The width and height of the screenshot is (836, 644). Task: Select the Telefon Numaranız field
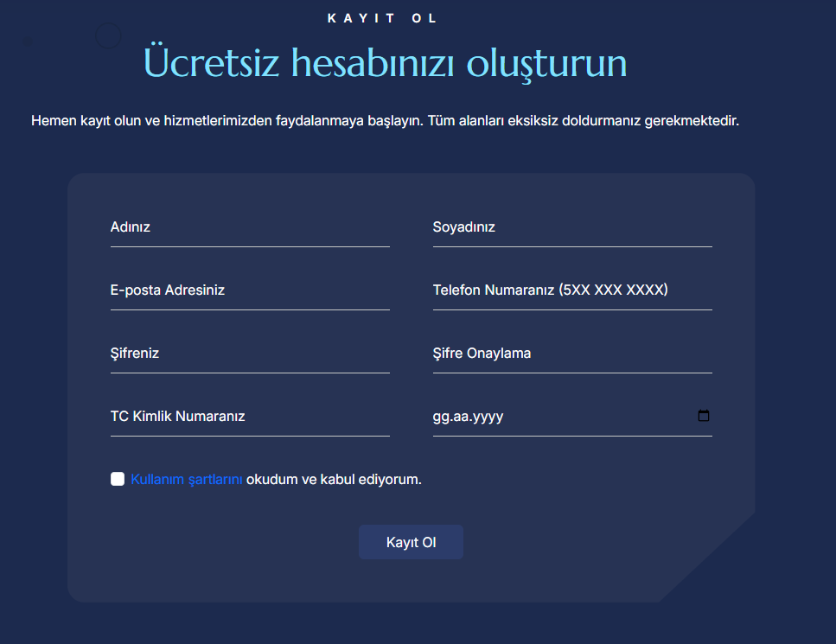pos(572,290)
